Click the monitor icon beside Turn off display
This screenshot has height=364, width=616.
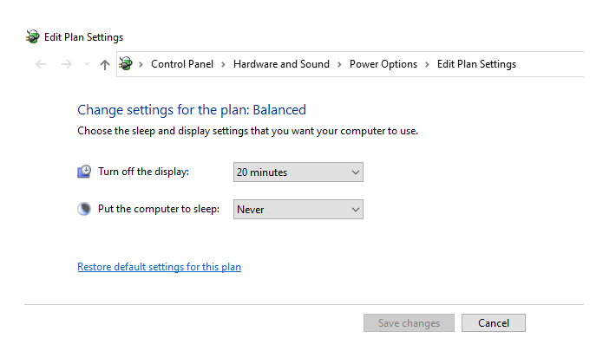coord(84,172)
